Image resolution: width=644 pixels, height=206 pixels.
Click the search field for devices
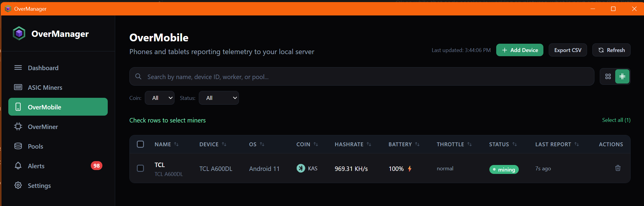pos(362,76)
